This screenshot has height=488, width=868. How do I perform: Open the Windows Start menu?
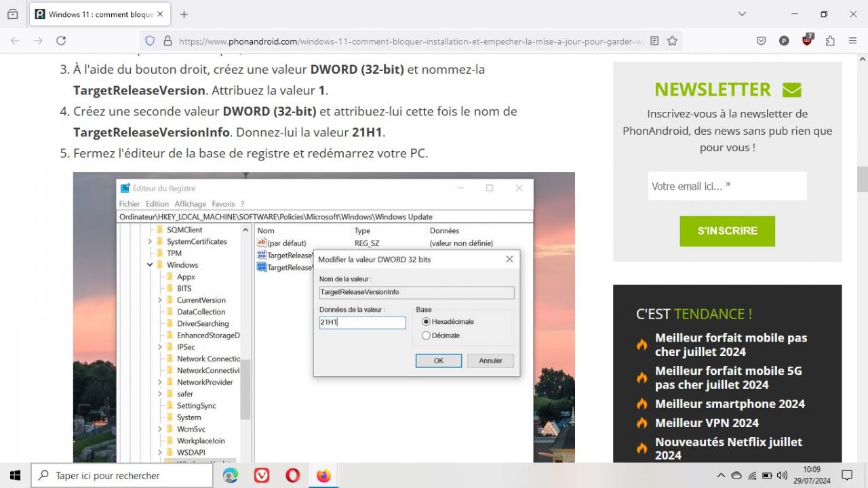(x=15, y=476)
